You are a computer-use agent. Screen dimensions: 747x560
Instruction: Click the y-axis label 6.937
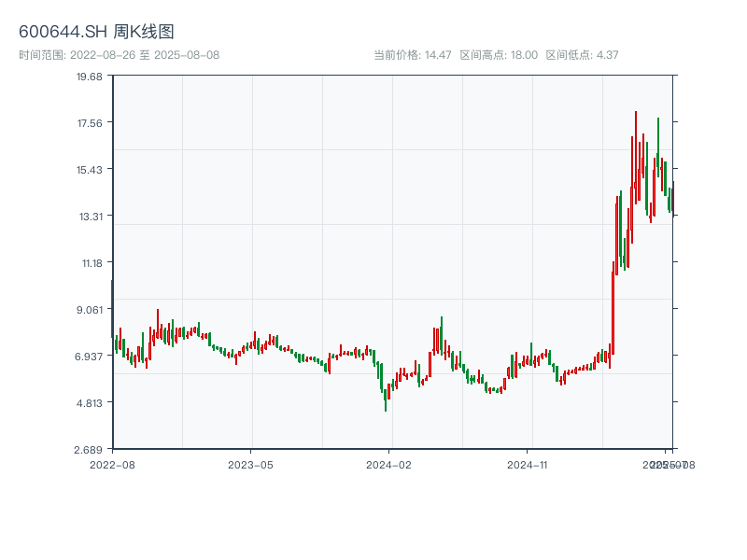pyautogui.click(x=89, y=357)
